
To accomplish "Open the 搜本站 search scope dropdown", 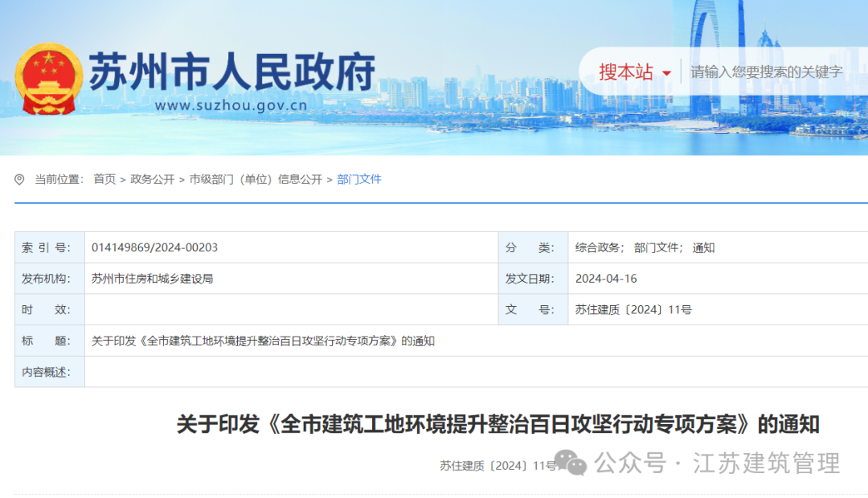I will click(626, 71).
